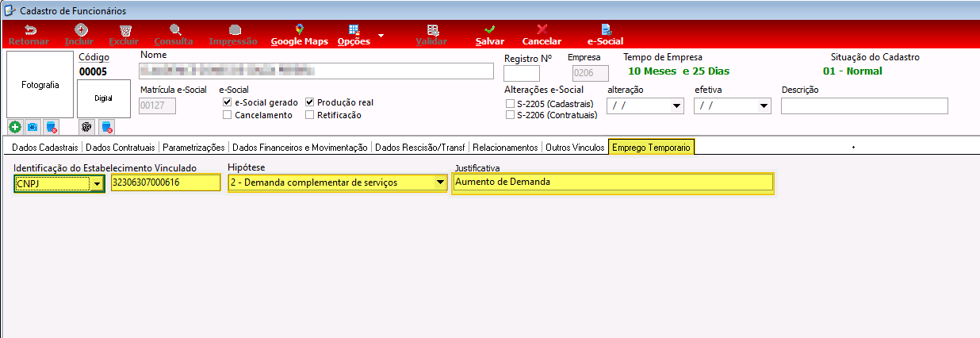Click the Incluir toolbar icon
The height and width of the screenshot is (338, 980).
click(x=79, y=29)
